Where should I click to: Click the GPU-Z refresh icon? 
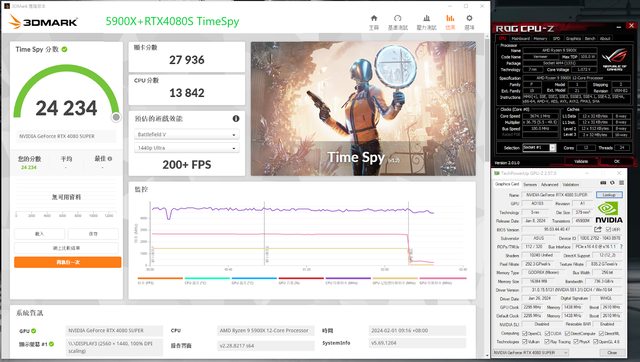(612, 183)
